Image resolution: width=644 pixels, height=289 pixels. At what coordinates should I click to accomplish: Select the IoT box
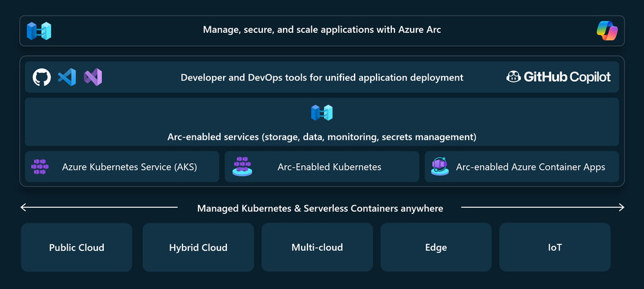click(x=555, y=248)
